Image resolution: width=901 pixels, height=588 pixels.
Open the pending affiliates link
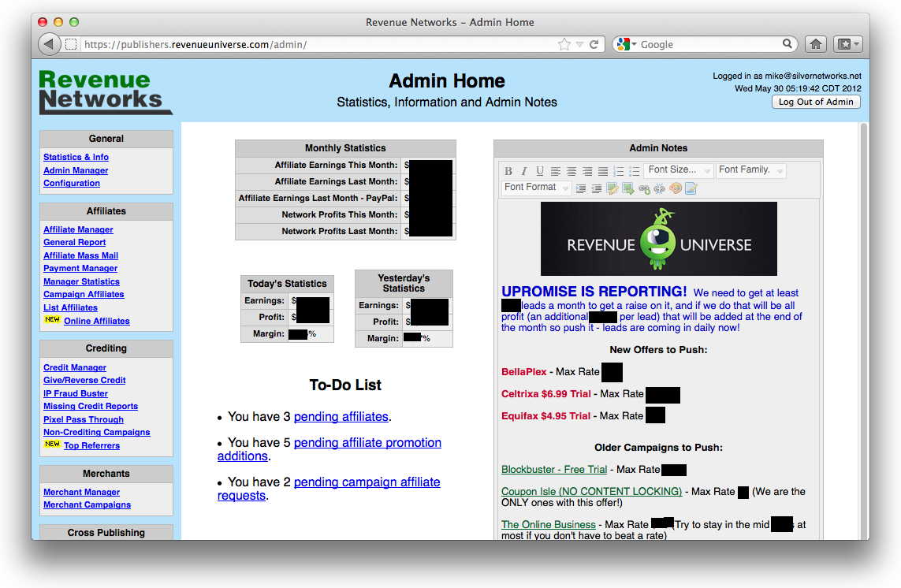[341, 417]
